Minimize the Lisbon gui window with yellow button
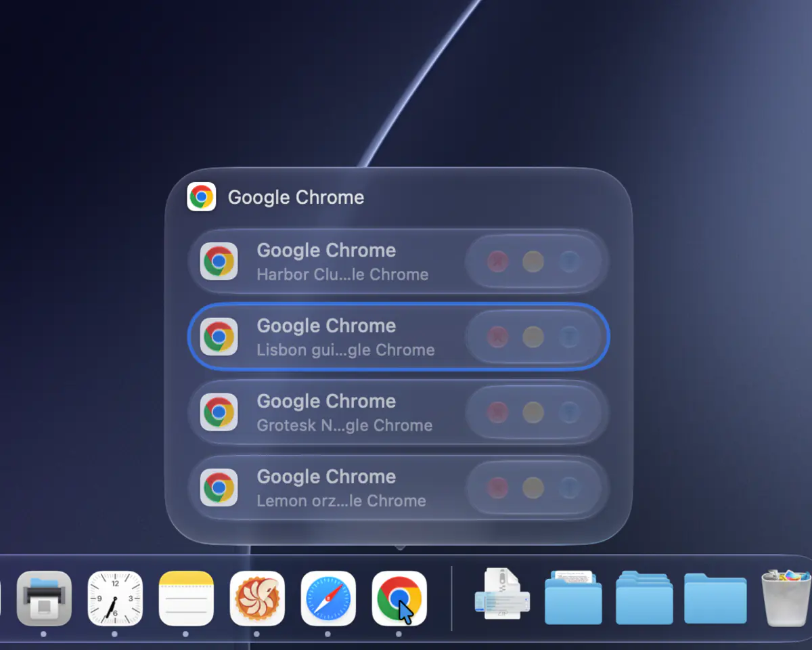The height and width of the screenshot is (650, 812). tap(533, 337)
